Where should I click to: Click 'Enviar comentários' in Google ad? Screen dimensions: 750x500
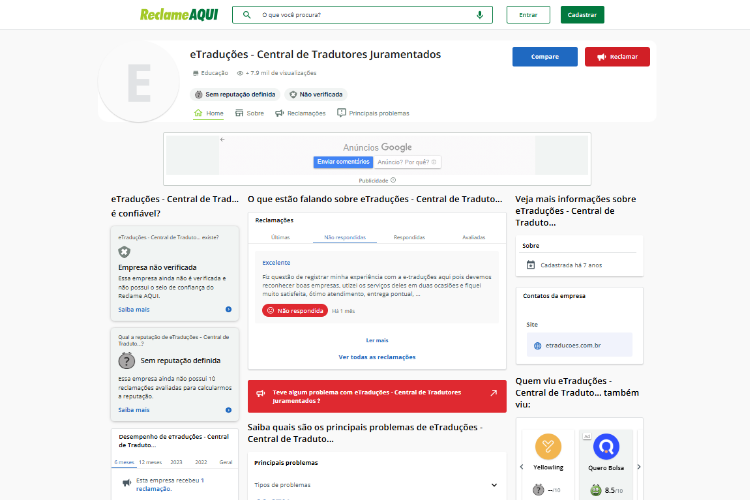[x=343, y=162]
